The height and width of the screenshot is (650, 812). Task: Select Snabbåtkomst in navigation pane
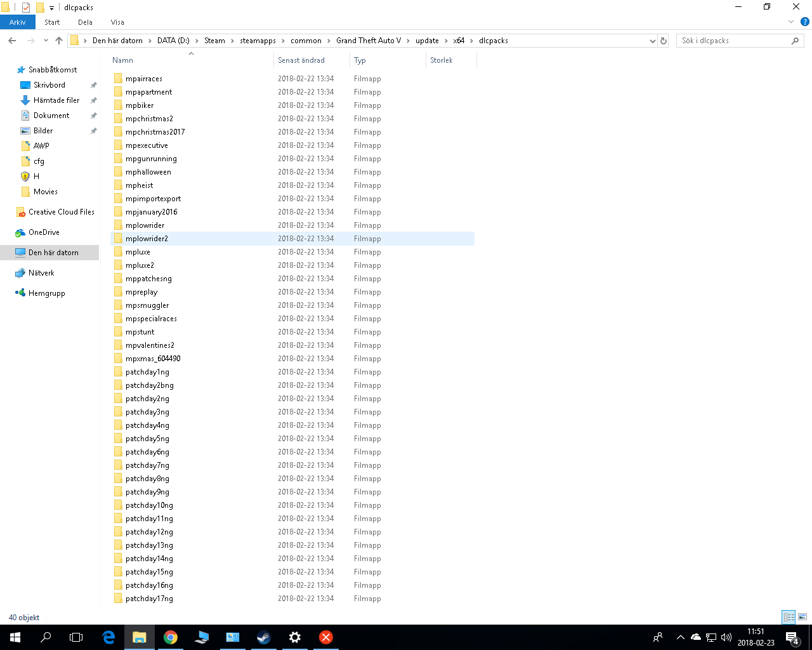point(53,70)
